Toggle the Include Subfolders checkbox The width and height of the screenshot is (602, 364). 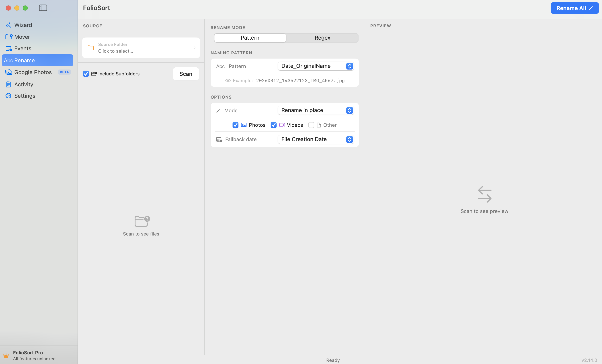pyautogui.click(x=86, y=74)
